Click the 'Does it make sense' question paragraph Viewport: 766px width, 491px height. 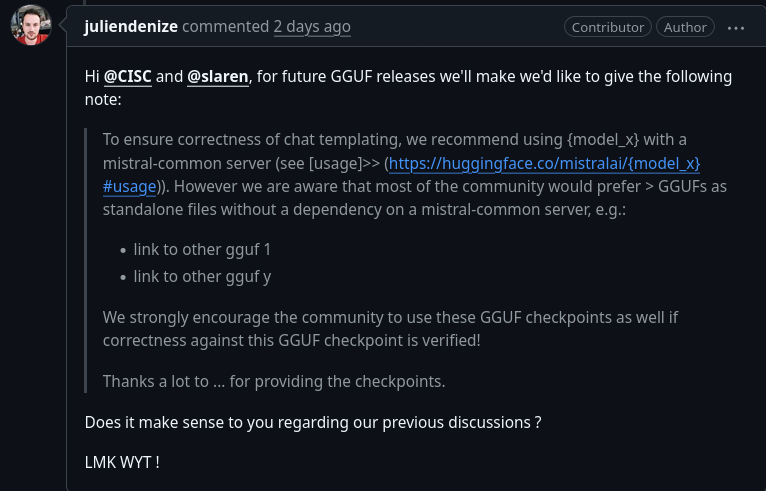313,423
